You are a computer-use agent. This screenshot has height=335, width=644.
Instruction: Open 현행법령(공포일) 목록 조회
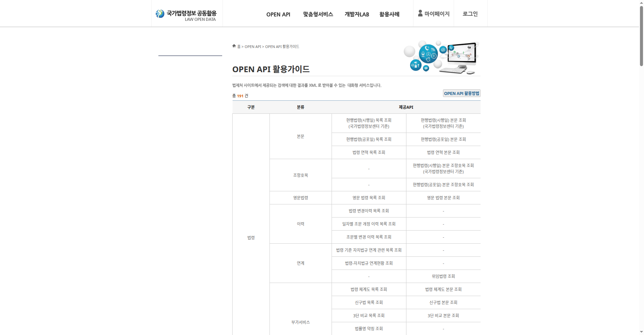[369, 139]
